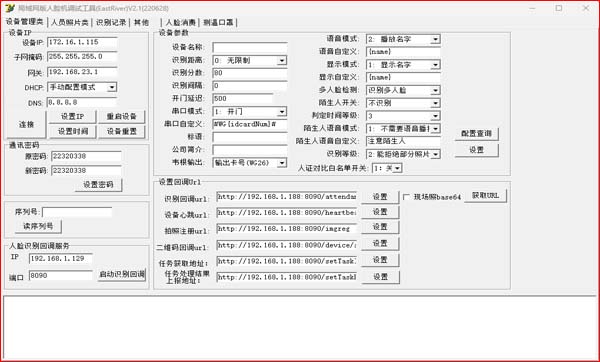Click the 设置时间 button

pyautogui.click(x=72, y=131)
